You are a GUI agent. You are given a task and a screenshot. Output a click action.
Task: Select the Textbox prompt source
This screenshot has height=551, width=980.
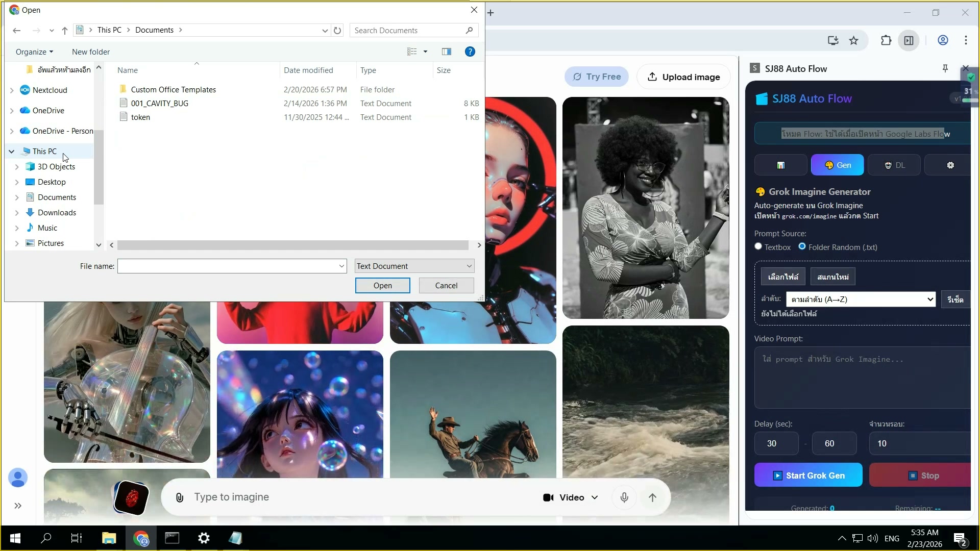tap(758, 247)
